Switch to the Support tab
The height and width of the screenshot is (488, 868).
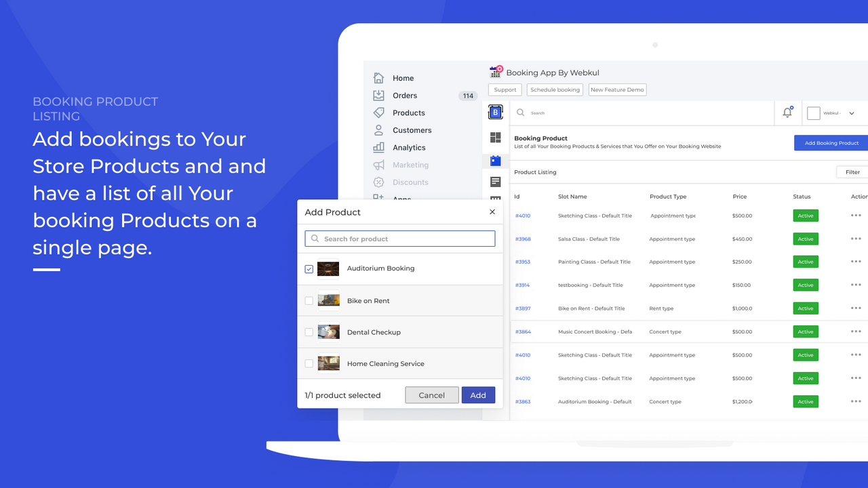point(505,89)
